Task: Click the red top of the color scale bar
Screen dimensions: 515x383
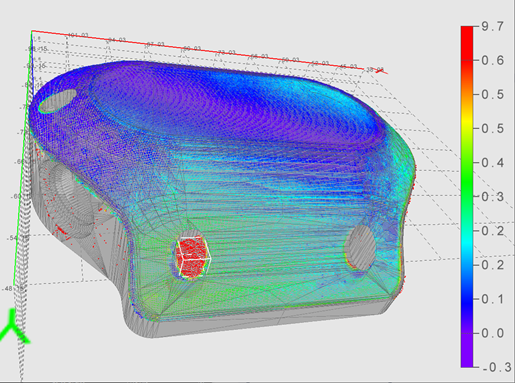Action: click(x=467, y=40)
